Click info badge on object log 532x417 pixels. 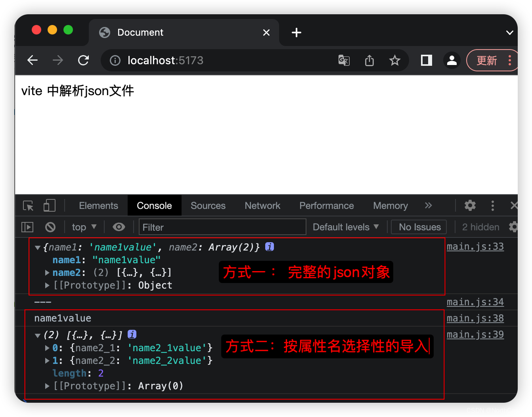click(x=270, y=247)
